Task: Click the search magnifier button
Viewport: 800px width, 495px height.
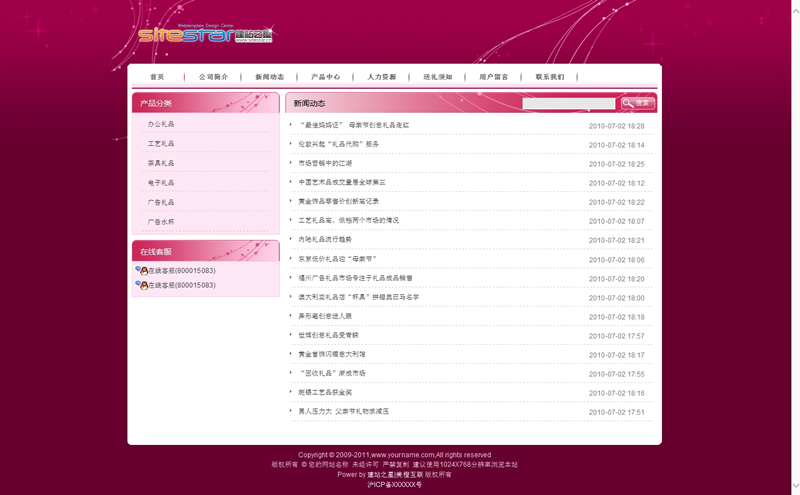Action: [637, 103]
